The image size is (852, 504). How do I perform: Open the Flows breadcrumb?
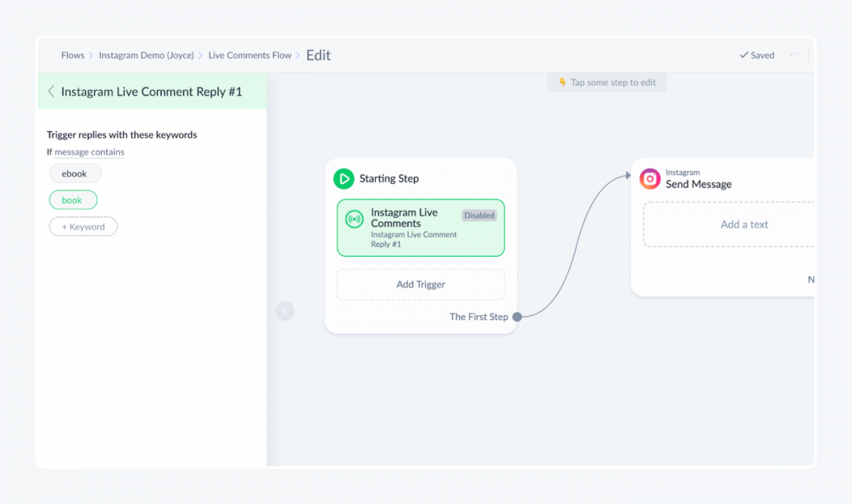point(72,55)
